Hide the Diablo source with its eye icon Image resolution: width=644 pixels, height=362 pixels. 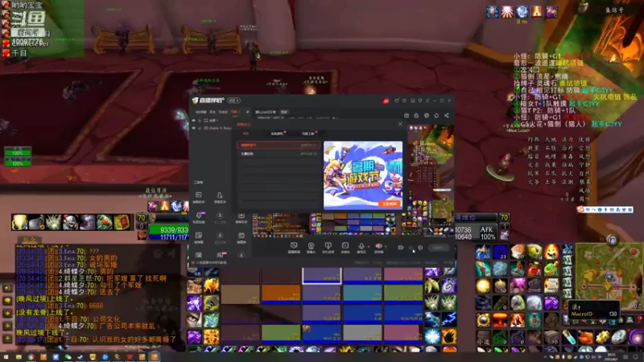tap(194, 128)
